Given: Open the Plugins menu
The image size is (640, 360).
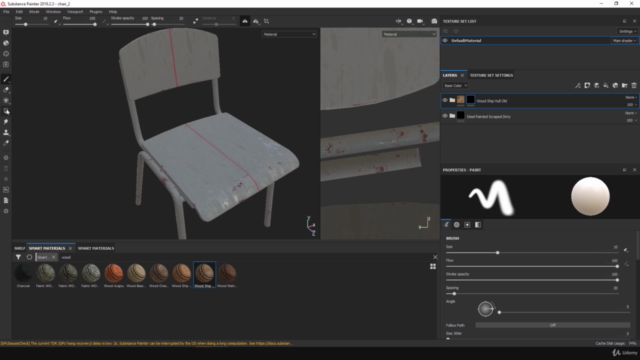Looking at the screenshot, I should (96, 12).
